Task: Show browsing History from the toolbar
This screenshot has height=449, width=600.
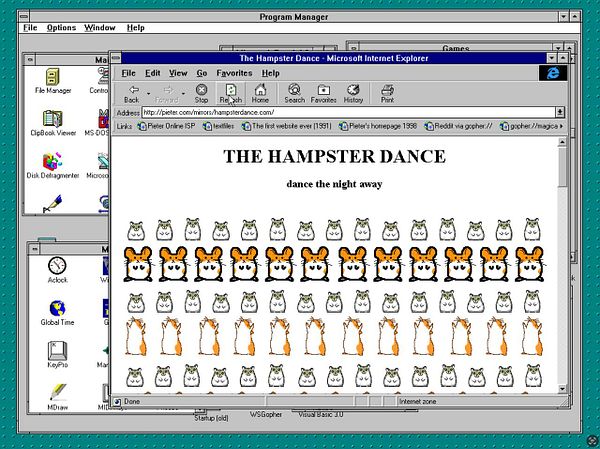Action: tap(353, 94)
